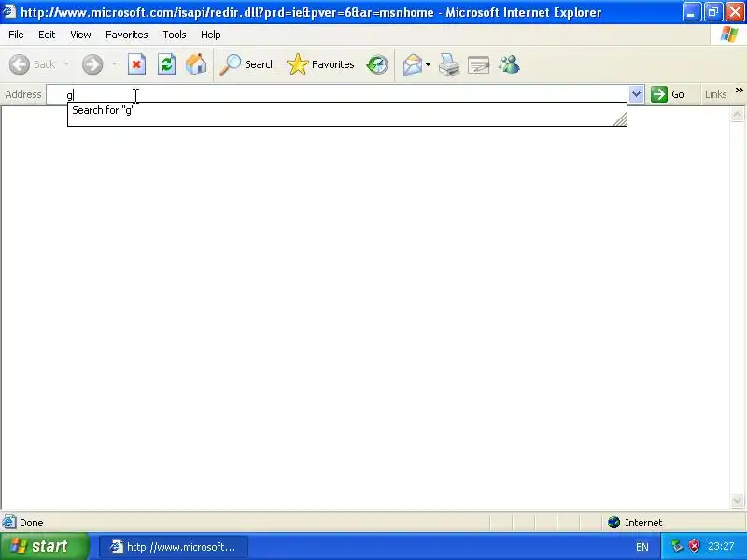Restore down the Internet Explorer window

pyautogui.click(x=713, y=12)
